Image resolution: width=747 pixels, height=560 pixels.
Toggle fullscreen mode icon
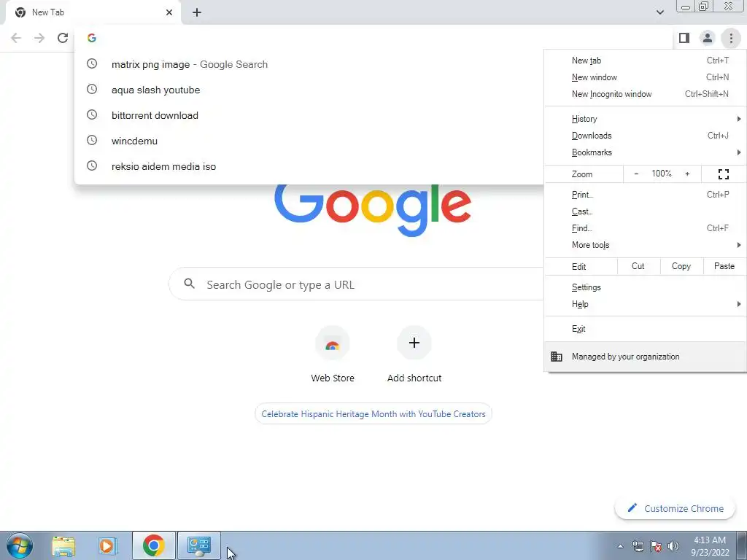[x=723, y=174]
